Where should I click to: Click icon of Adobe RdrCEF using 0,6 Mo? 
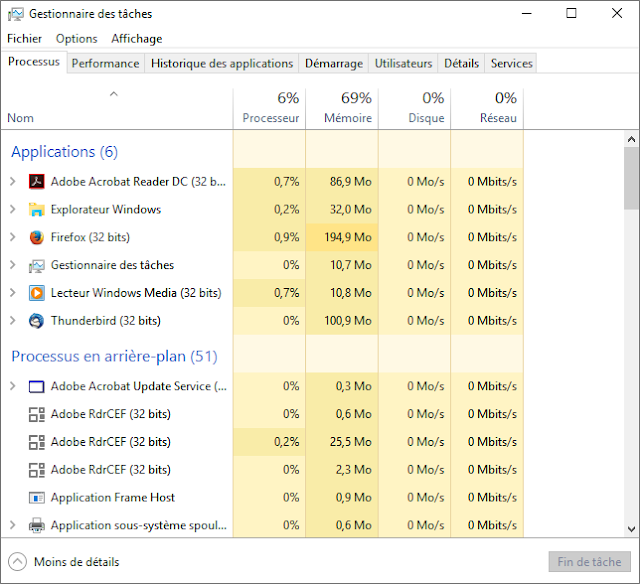tap(37, 414)
